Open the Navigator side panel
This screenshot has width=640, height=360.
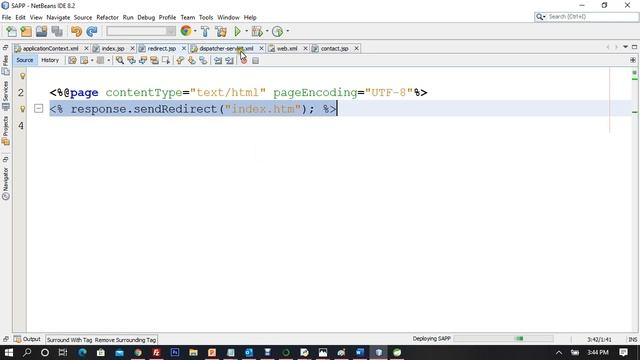click(5, 183)
